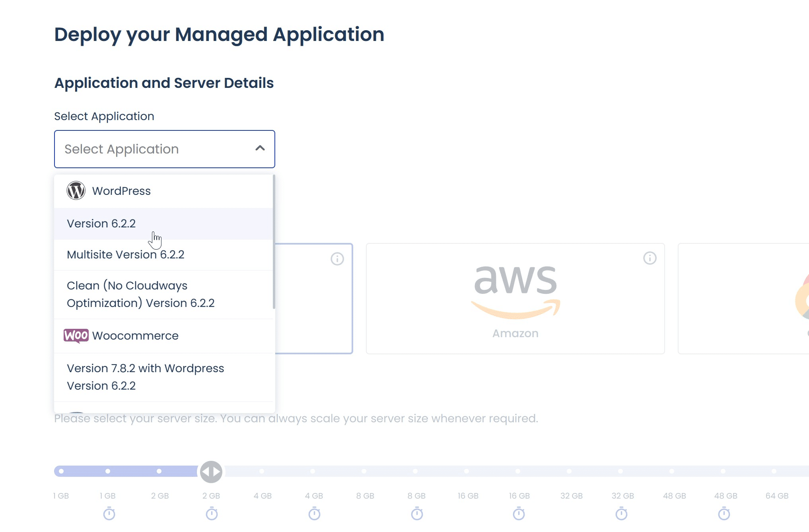Open the Select Application dropdown
Viewport: 809px width, 532px height.
click(x=164, y=149)
